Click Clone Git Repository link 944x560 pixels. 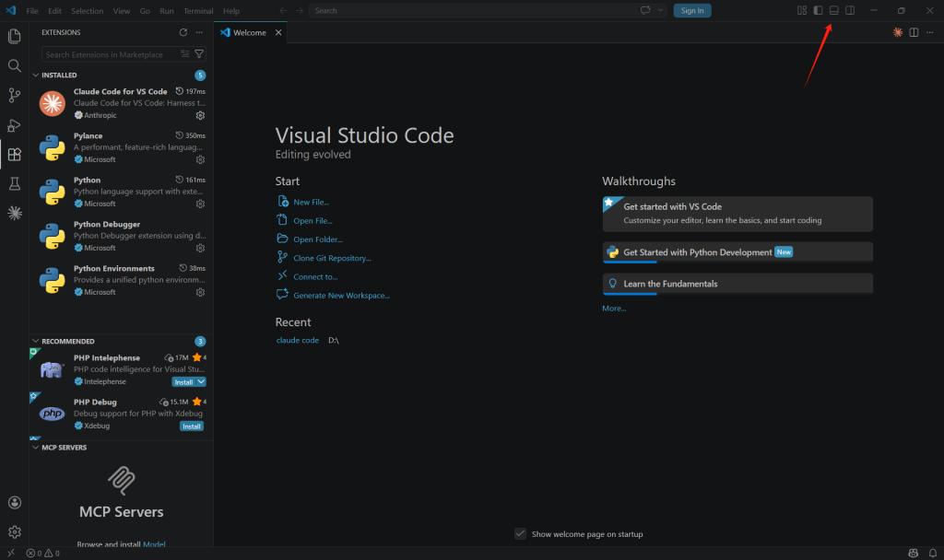pyautogui.click(x=332, y=258)
